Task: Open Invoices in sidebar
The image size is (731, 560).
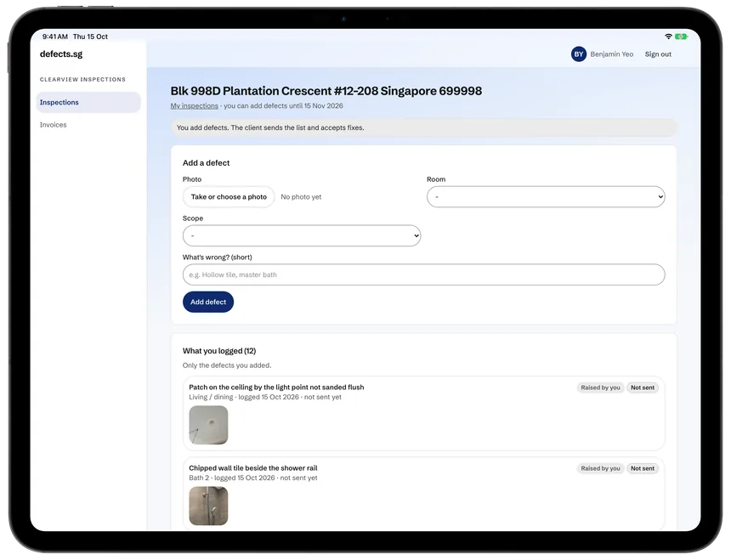Action: pos(54,125)
